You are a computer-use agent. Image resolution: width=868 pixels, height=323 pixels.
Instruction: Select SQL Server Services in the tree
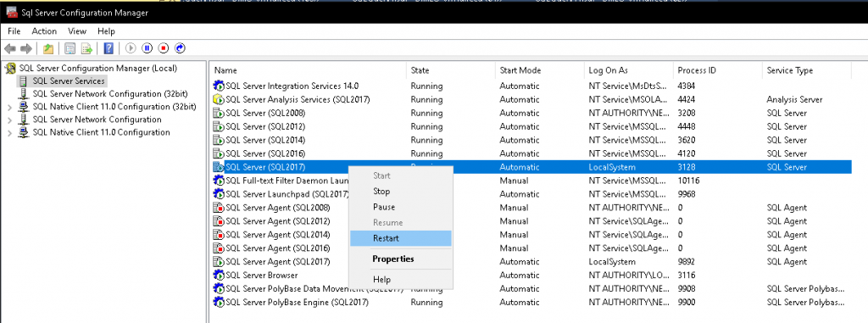(68, 81)
